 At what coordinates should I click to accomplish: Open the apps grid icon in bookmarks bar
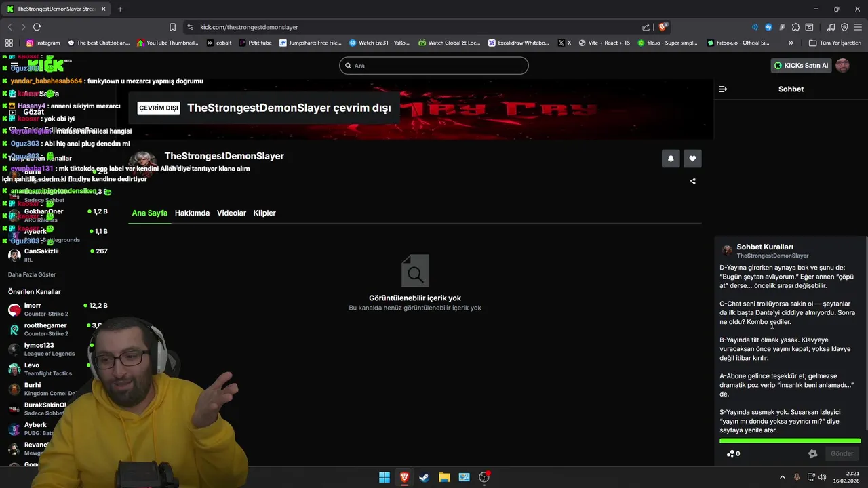point(9,43)
